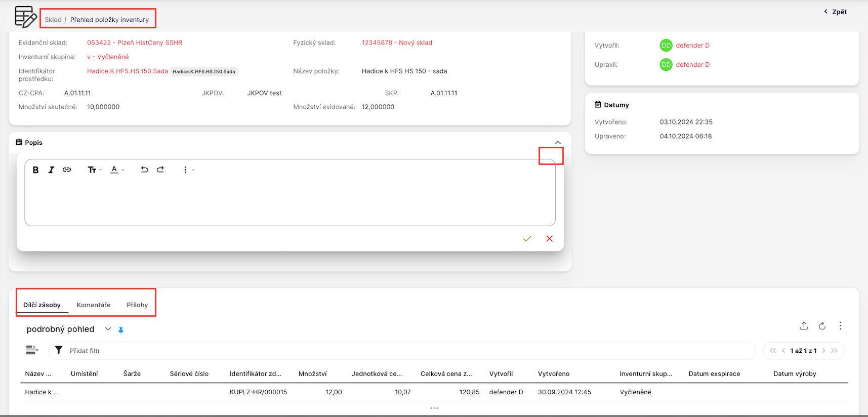Export the table with upload icon
This screenshot has width=868, height=417.
coord(804,326)
